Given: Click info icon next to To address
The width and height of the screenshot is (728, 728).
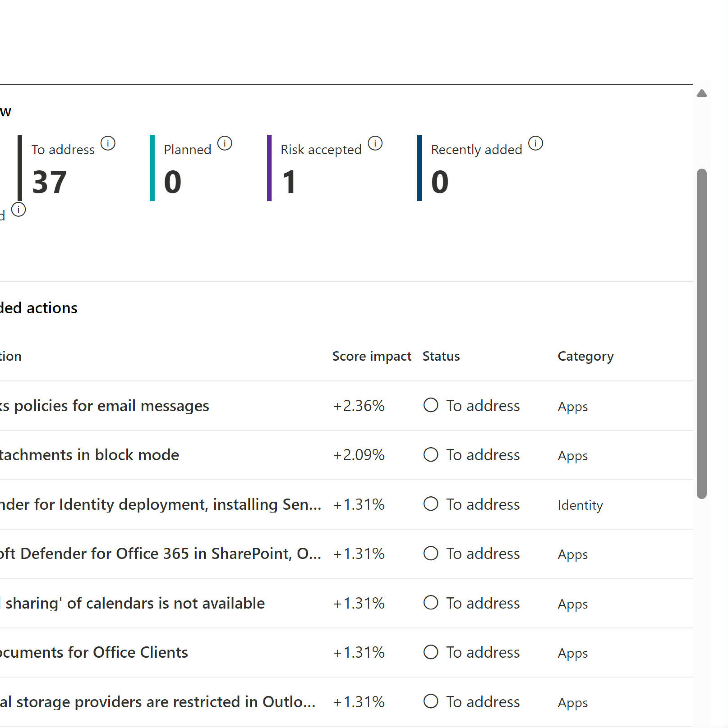Looking at the screenshot, I should [108, 144].
